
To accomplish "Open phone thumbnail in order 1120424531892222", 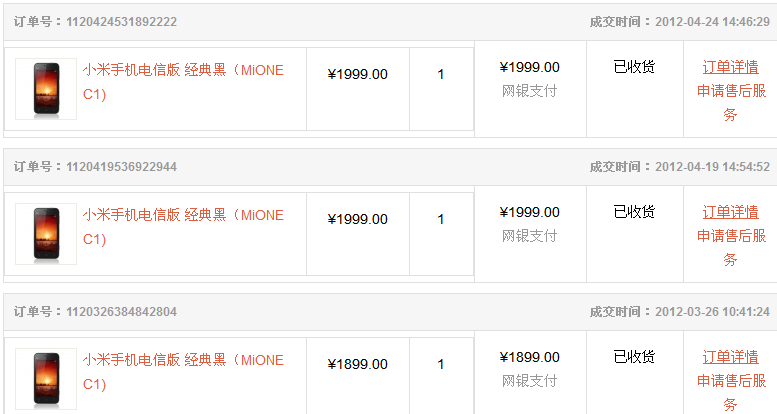I will (x=46, y=89).
